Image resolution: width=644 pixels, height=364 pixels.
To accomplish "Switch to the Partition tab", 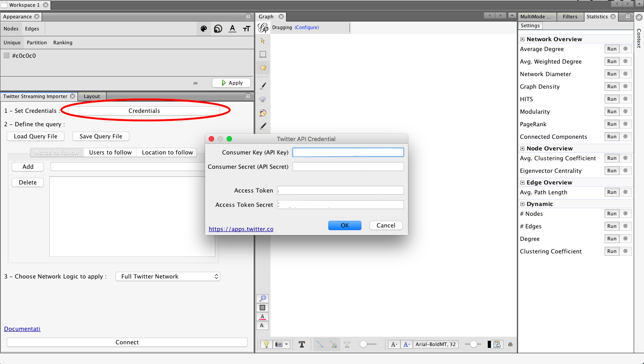I will (37, 43).
